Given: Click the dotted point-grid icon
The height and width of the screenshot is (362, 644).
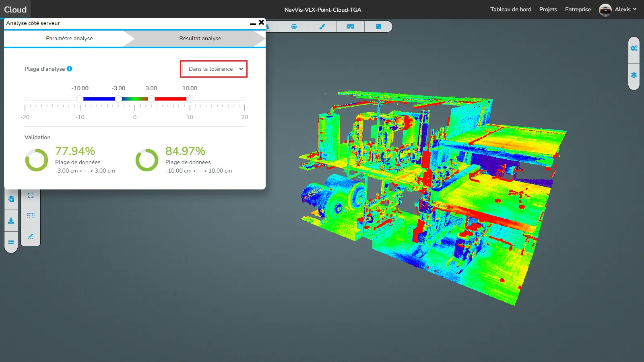Looking at the screenshot, I should pos(31,216).
